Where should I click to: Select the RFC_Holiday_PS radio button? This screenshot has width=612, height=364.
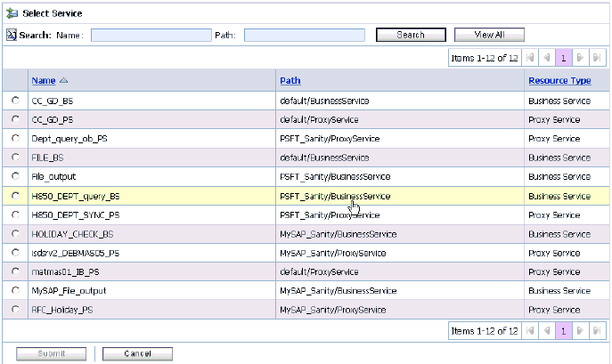(15, 310)
